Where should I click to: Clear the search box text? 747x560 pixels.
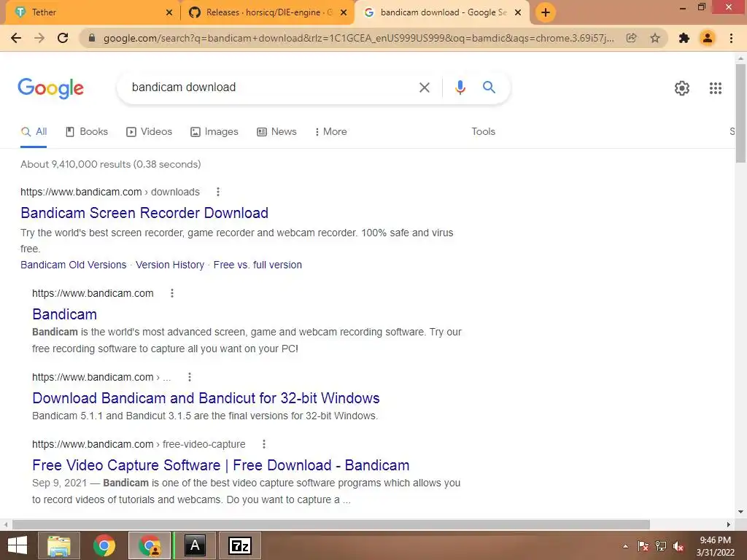coord(424,87)
